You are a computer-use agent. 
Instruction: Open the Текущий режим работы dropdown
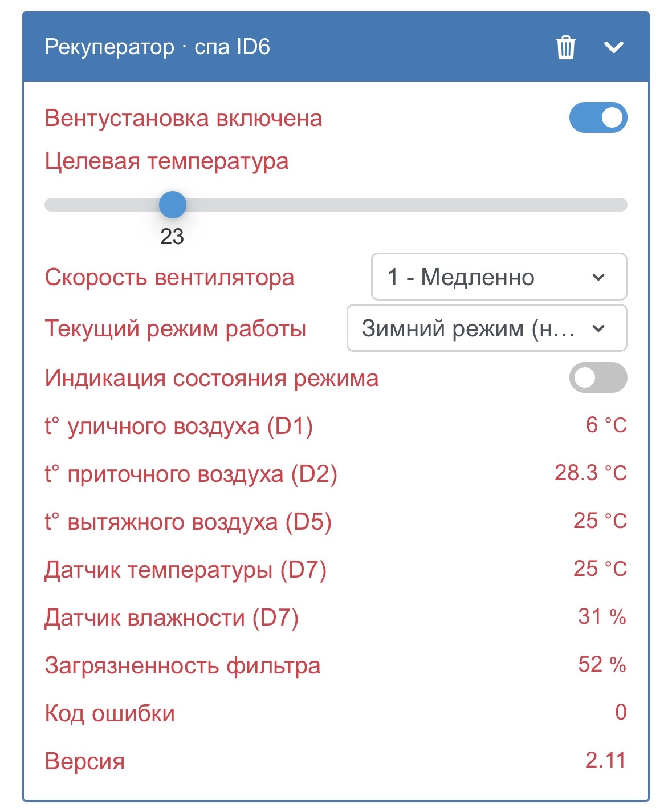[x=487, y=328]
